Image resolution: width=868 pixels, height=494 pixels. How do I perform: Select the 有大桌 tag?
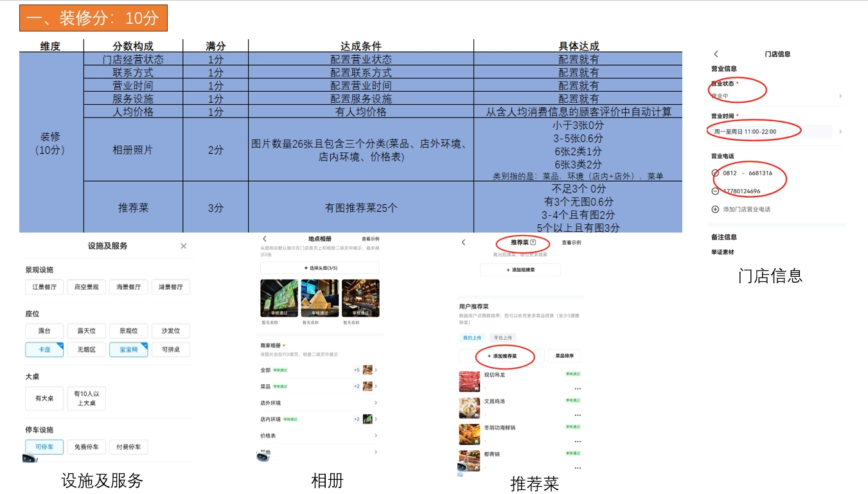pos(44,398)
